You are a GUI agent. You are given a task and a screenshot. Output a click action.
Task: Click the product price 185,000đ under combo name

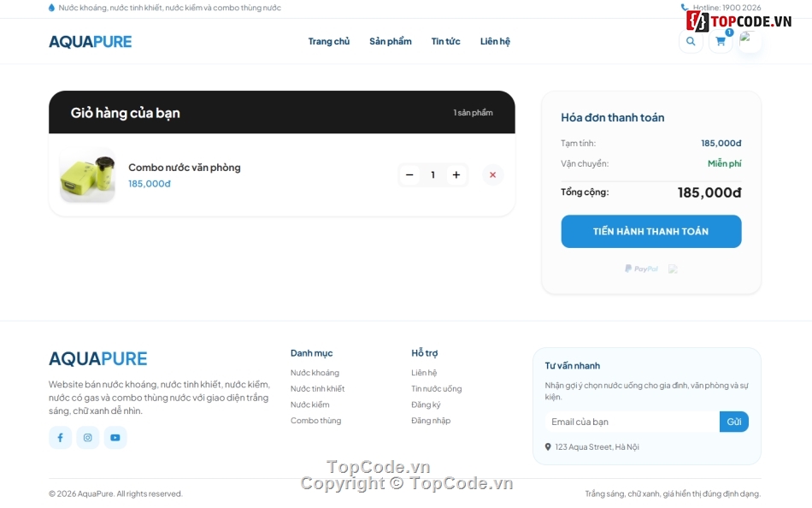pos(149,184)
